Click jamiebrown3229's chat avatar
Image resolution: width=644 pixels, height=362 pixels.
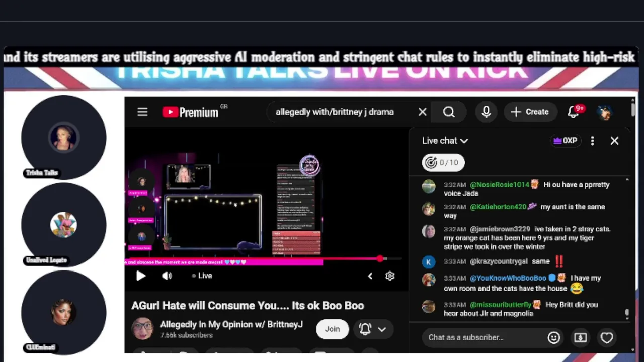[x=429, y=231]
